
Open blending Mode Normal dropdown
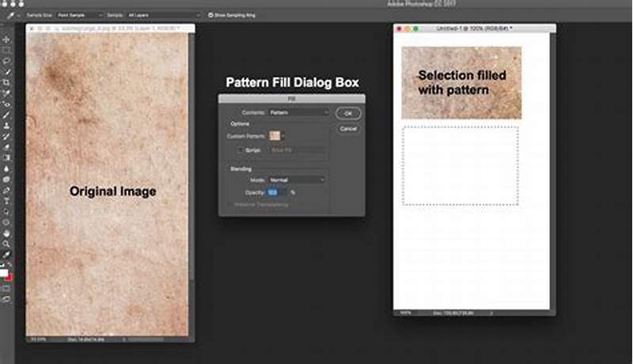tap(297, 180)
